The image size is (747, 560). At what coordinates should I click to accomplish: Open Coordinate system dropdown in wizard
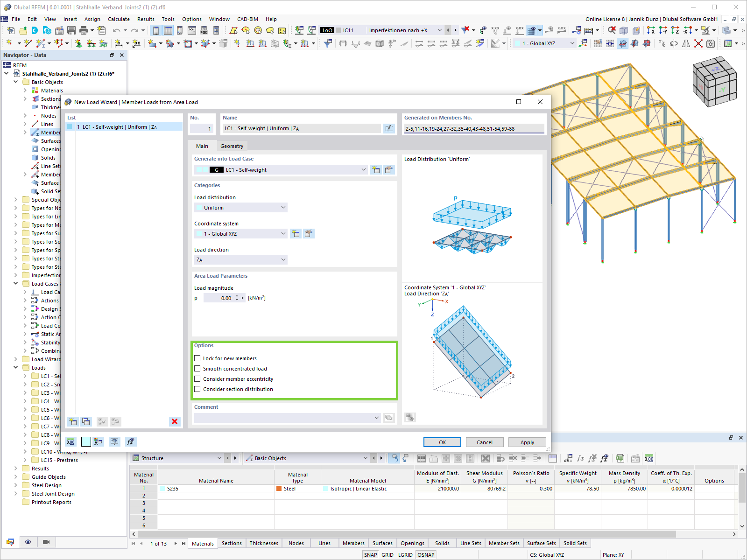[x=283, y=234]
